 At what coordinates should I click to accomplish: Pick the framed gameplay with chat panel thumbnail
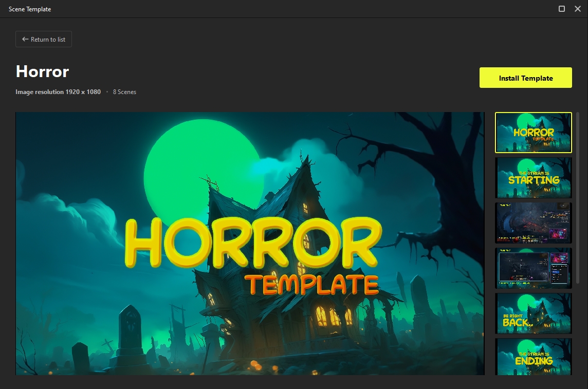point(533,268)
